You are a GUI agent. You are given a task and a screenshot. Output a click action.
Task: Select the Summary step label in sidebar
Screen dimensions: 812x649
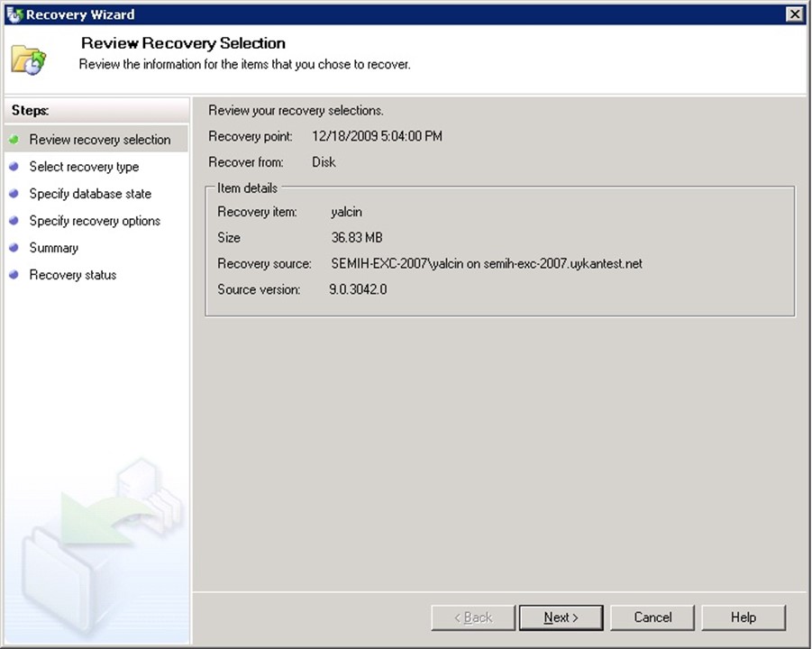click(53, 248)
